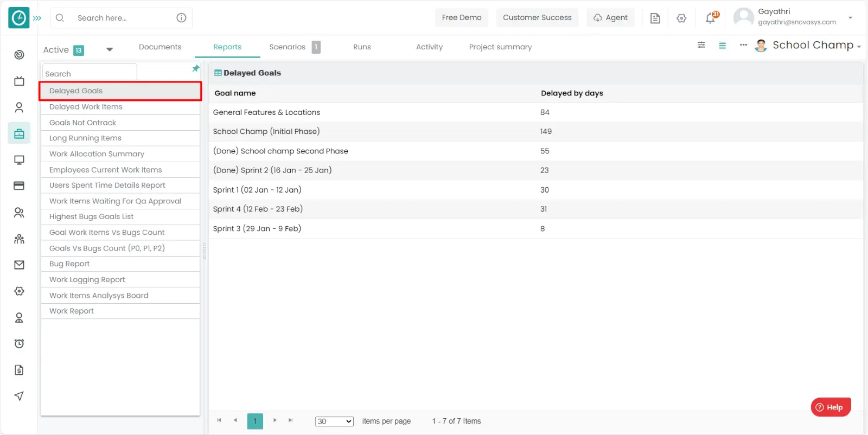868x435 pixels.
Task: Select the Highest Bugs Goals List report
Action: [x=120, y=217]
